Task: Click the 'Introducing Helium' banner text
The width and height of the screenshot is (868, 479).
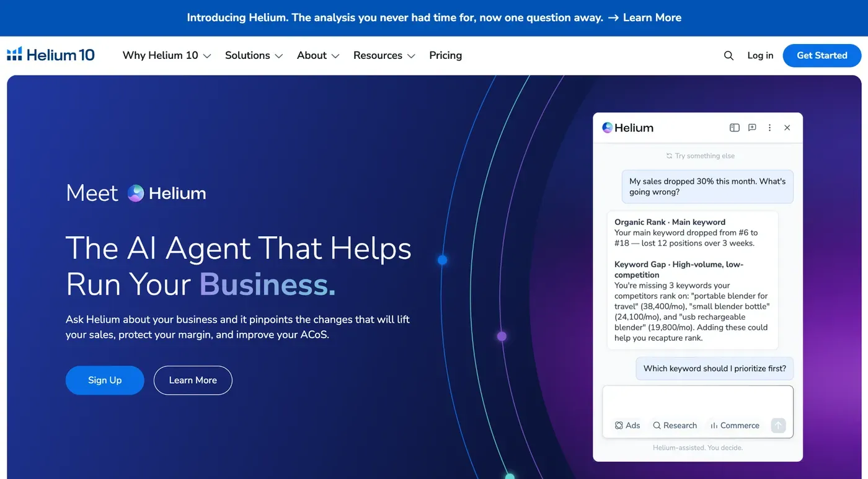Action: click(394, 18)
